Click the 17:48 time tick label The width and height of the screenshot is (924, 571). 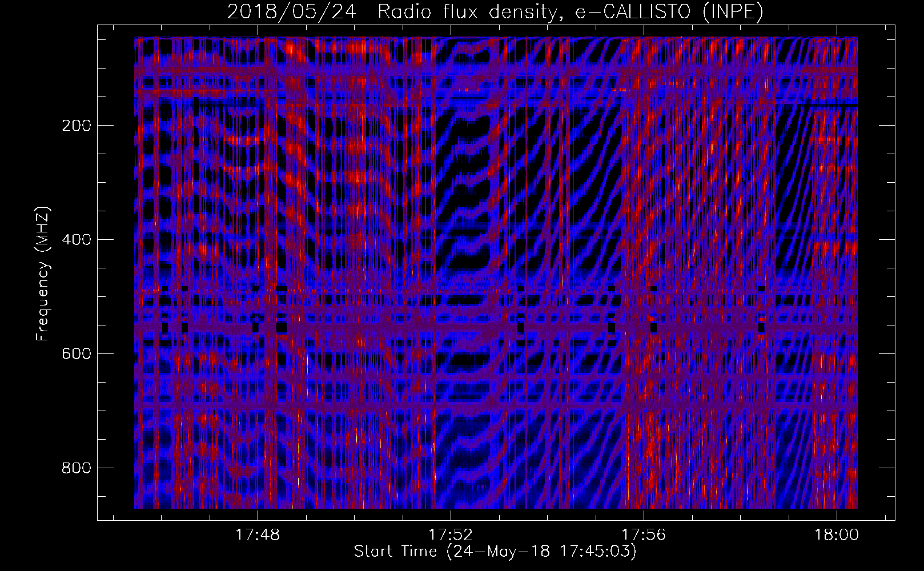tap(258, 535)
